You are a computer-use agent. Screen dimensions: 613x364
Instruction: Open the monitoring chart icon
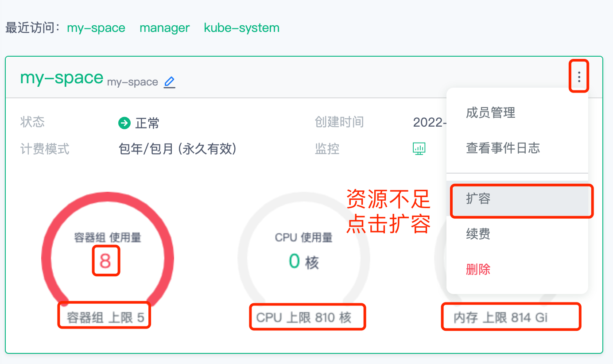pyautogui.click(x=419, y=148)
